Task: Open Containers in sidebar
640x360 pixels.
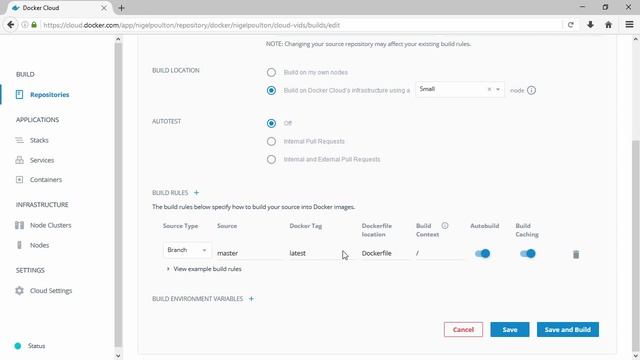Action: pos(46,180)
